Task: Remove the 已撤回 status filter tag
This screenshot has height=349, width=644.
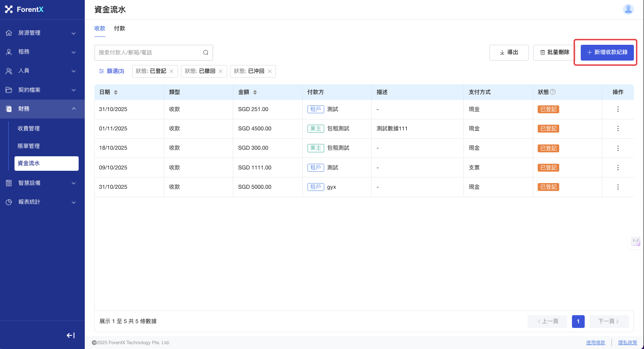Action: pyautogui.click(x=221, y=71)
